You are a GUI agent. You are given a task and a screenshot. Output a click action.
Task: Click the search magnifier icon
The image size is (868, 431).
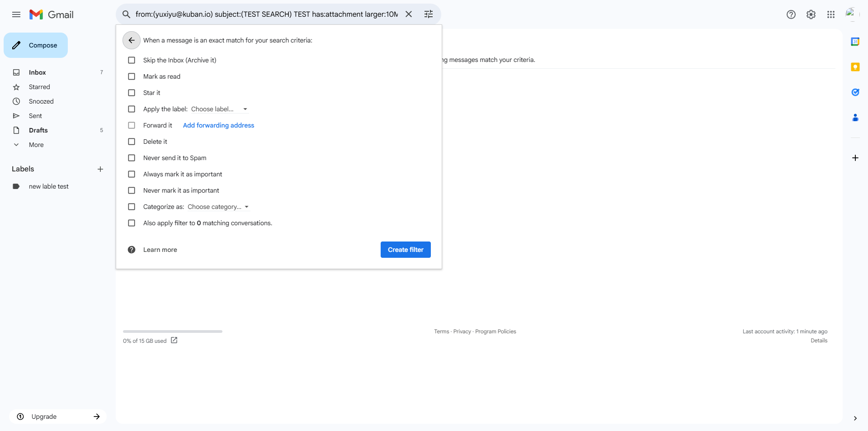click(127, 14)
